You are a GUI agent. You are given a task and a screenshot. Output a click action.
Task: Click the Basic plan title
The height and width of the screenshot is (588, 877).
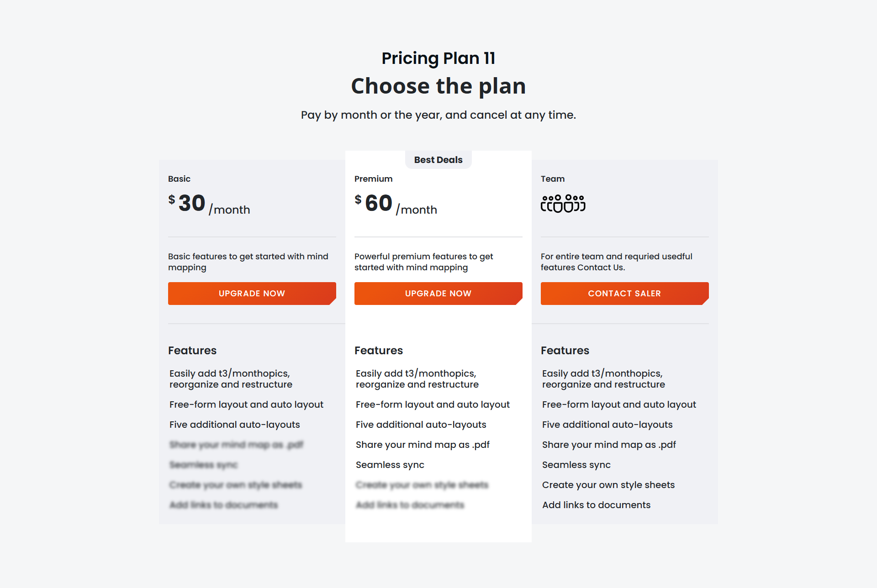point(179,179)
